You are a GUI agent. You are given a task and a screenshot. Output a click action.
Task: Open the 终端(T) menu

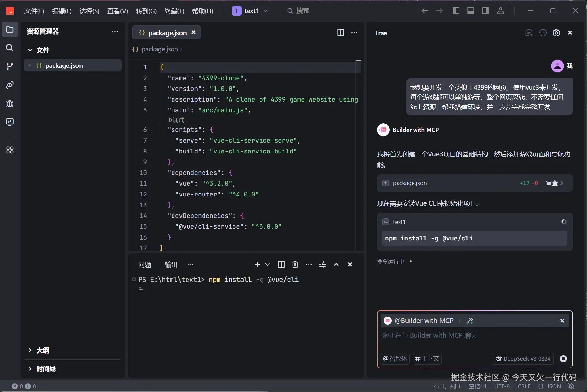pyautogui.click(x=174, y=11)
